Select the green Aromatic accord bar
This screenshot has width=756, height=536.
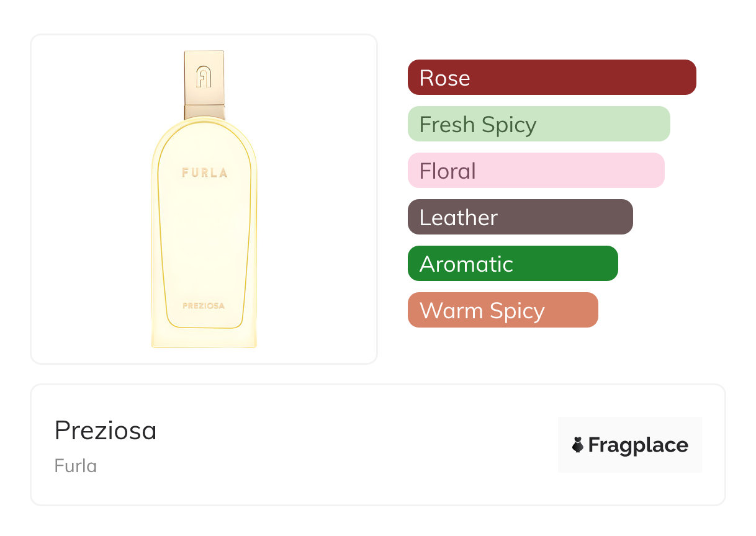[x=513, y=264]
